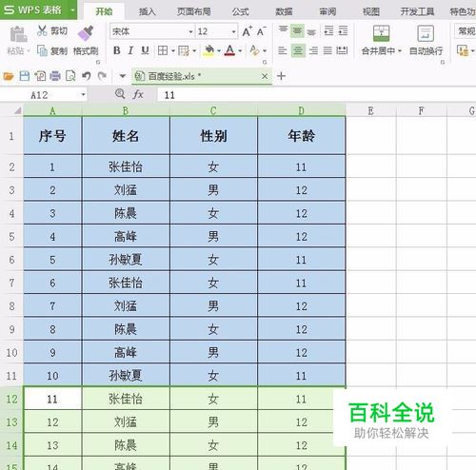This screenshot has width=476, height=470.
Task: Decrease indent icon
Action: pos(328,31)
